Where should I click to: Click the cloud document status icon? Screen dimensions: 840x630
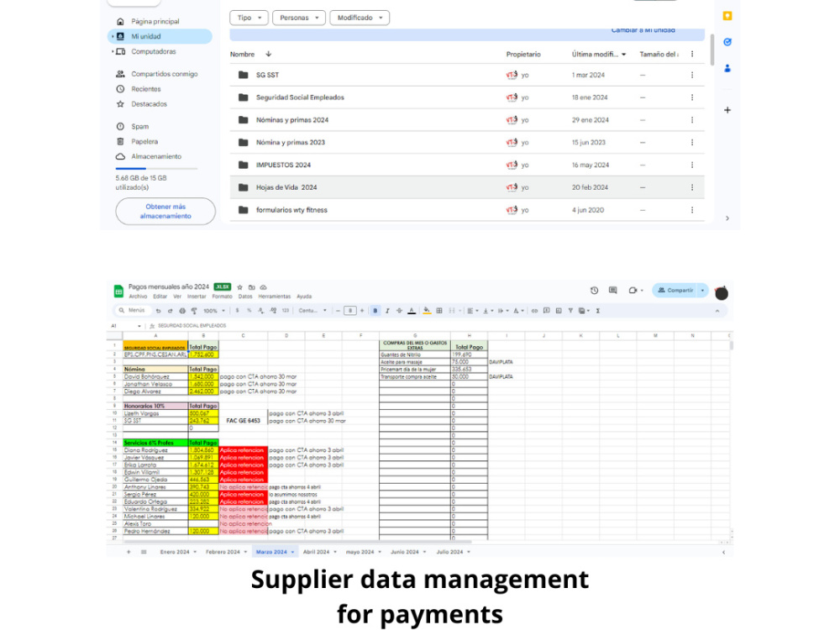click(x=263, y=287)
